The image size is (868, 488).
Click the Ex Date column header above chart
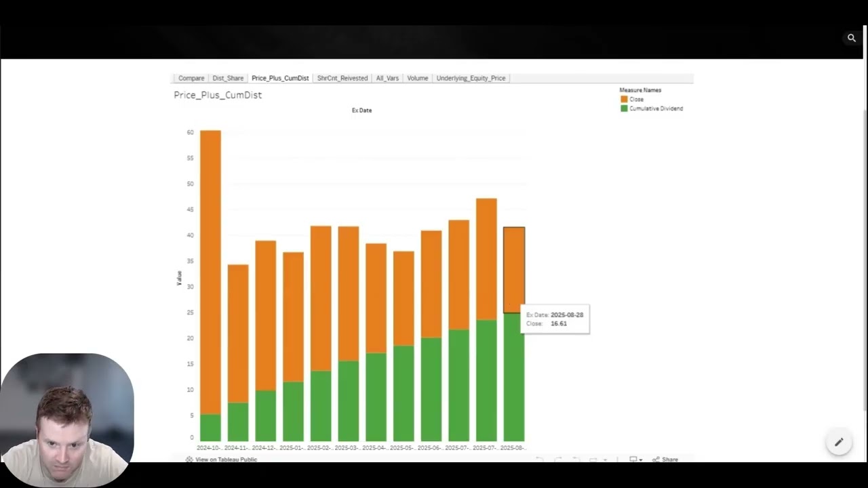361,110
